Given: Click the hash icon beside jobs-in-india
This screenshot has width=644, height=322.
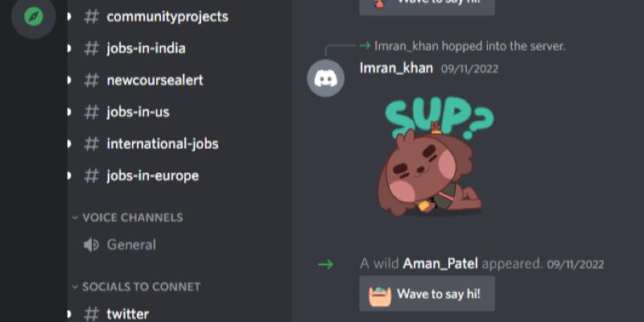Looking at the screenshot, I should click(91, 48).
